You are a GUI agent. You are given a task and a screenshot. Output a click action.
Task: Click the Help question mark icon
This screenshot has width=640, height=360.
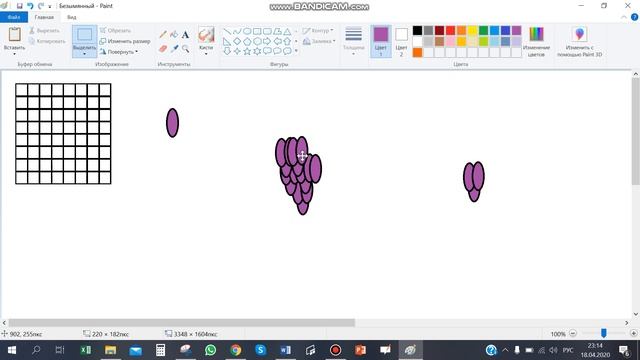(634, 17)
